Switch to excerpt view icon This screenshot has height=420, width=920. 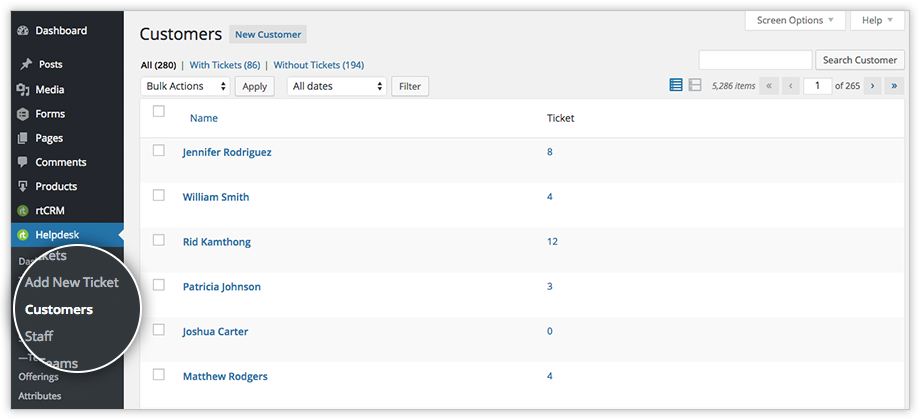pos(695,86)
